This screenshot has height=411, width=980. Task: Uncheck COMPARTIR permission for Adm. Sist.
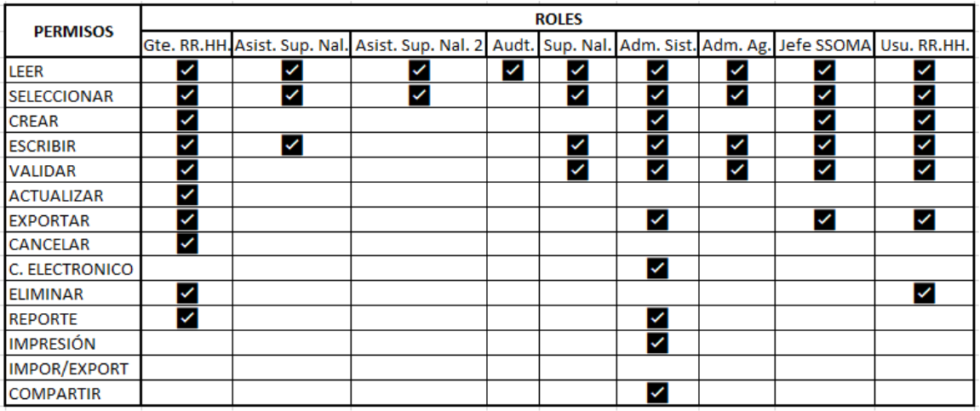pyautogui.click(x=656, y=393)
